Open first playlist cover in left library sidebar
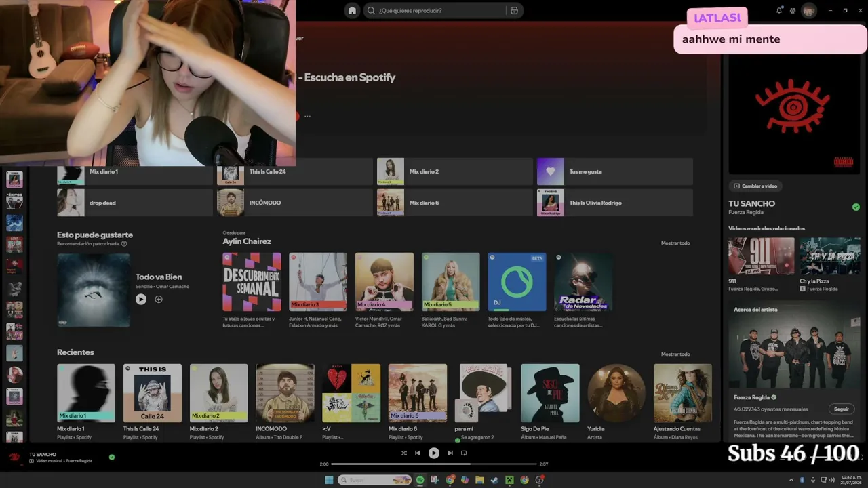This screenshot has height=488, width=868. click(x=14, y=179)
